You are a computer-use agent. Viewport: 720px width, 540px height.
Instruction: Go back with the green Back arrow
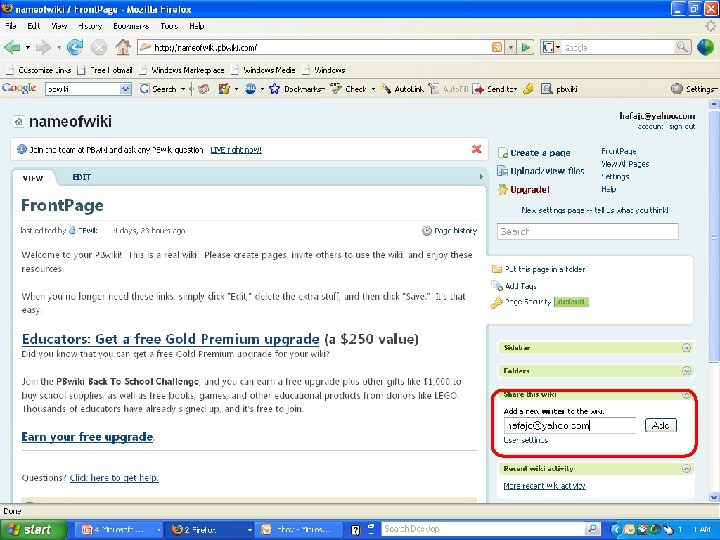pyautogui.click(x=12, y=47)
